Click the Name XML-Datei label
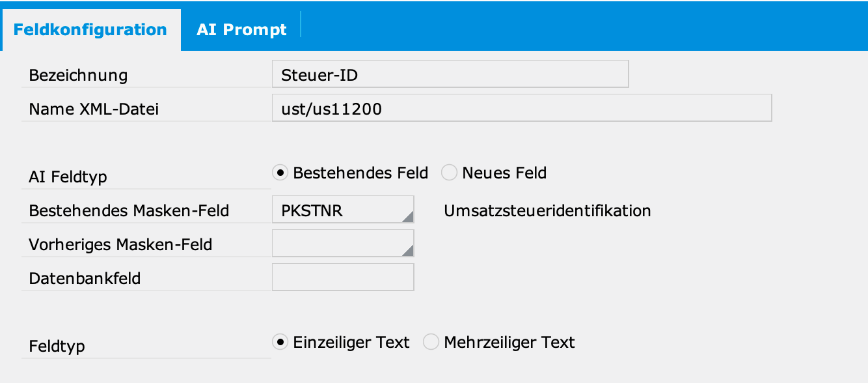The width and height of the screenshot is (868, 383). [94, 109]
